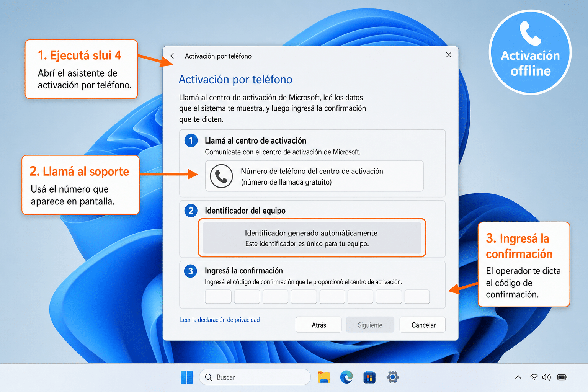Click the search magnifier icon in the taskbar
588x392 pixels.
point(209,377)
